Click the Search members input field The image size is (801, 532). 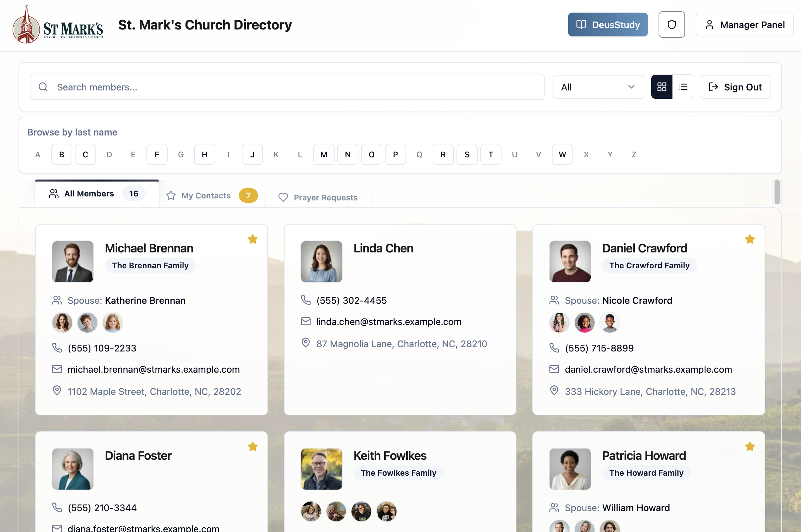point(292,87)
